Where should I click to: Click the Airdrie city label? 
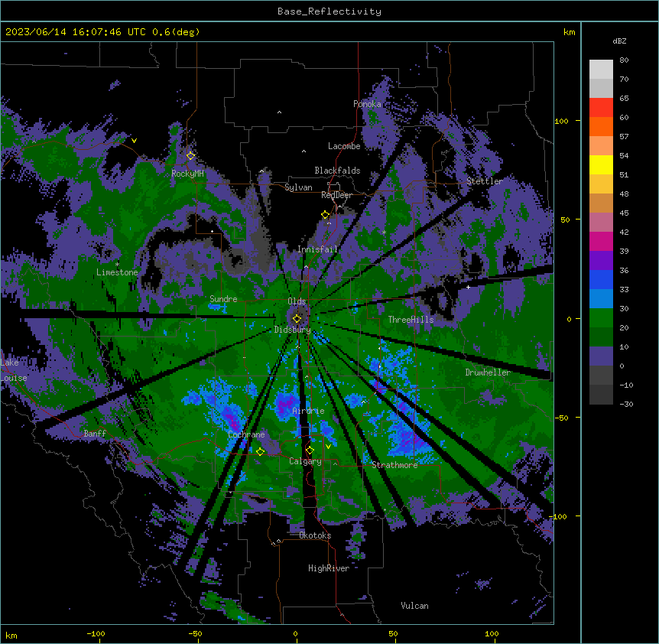[308, 411]
